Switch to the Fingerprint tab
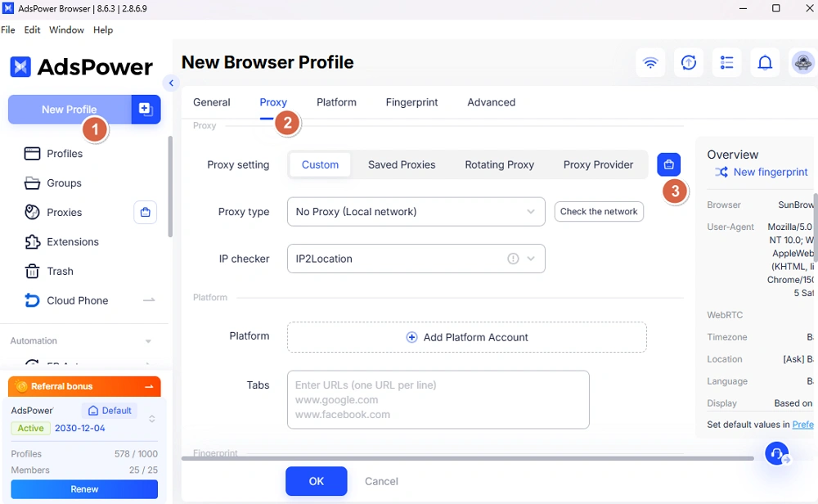Image resolution: width=818 pixels, height=504 pixels. [x=411, y=102]
